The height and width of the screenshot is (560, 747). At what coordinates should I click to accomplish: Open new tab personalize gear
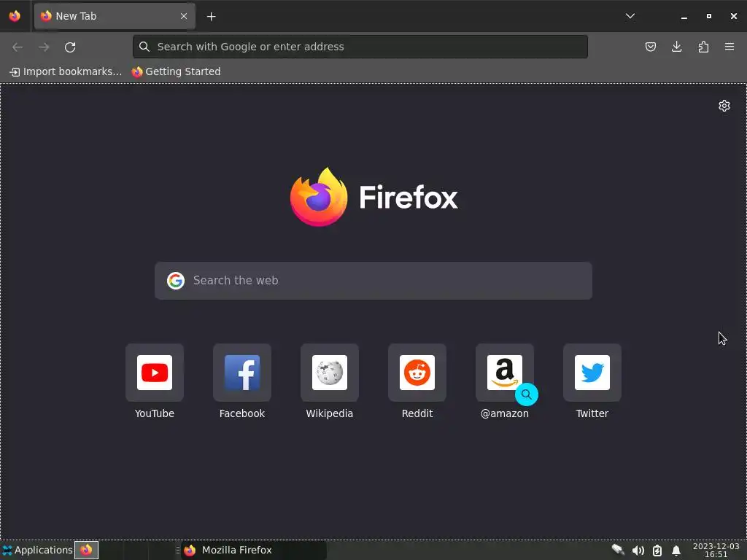pos(724,106)
